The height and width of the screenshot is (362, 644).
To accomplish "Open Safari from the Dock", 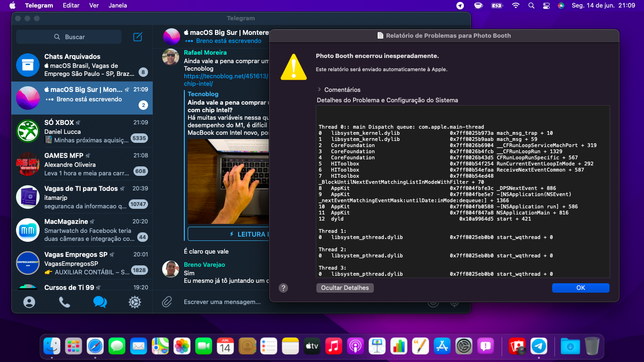I will [95, 346].
